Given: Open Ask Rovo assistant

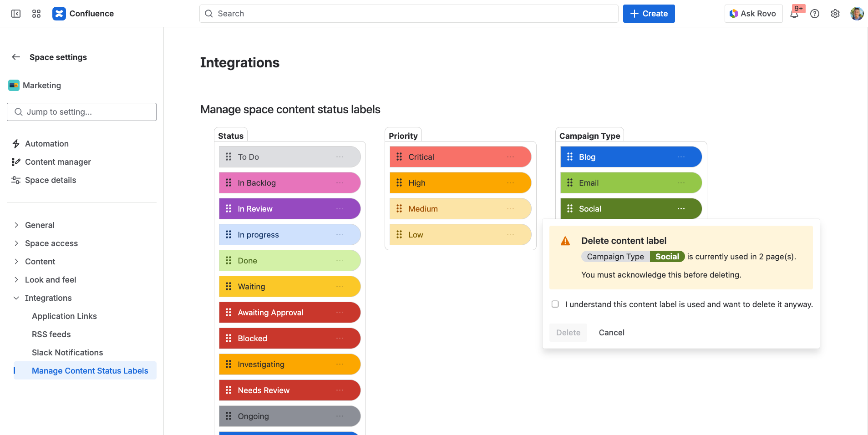Looking at the screenshot, I should click(753, 14).
